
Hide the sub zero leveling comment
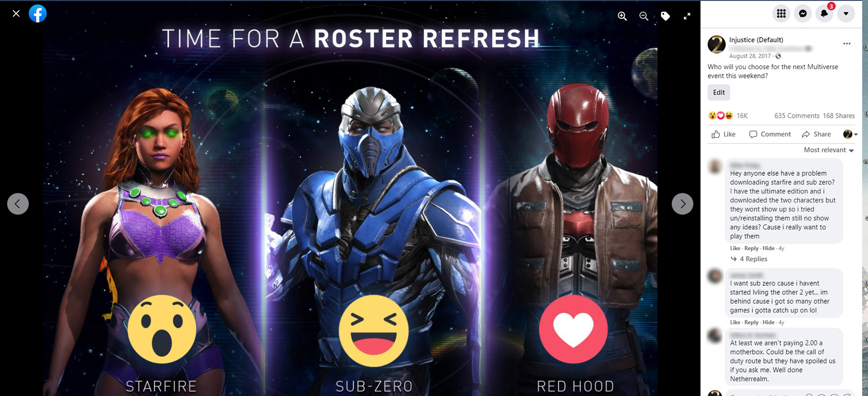769,322
